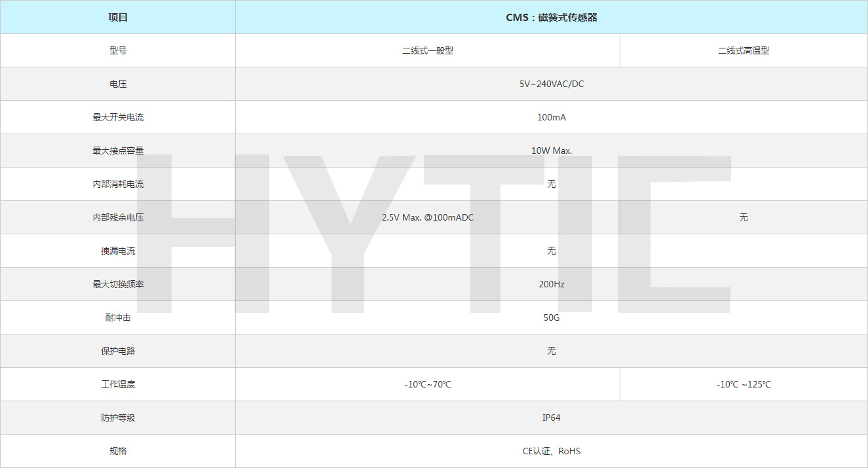The height and width of the screenshot is (468, 868).
Task: Click the IP64 value
Action: [552, 418]
